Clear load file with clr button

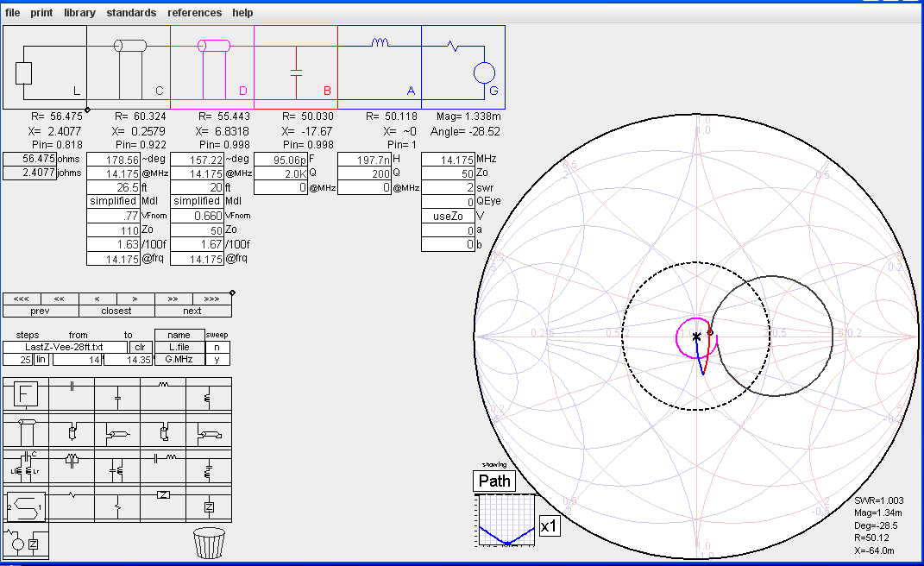click(141, 347)
